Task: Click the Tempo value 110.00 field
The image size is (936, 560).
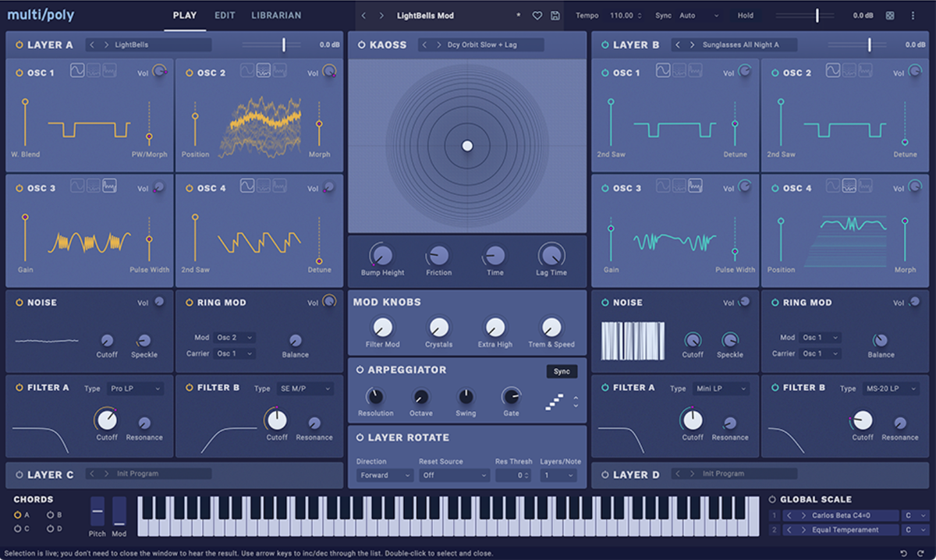Action: click(625, 16)
